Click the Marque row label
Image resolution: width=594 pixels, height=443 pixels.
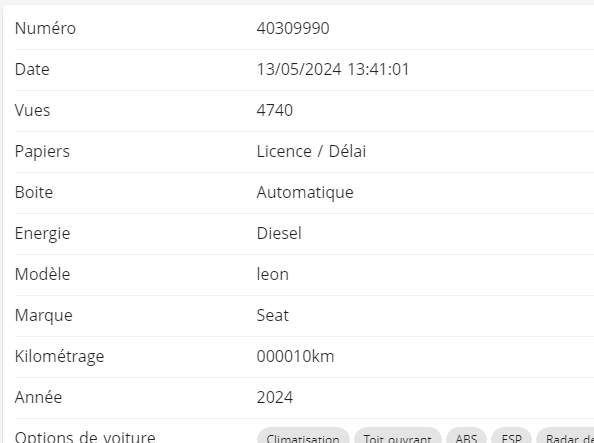[x=44, y=315]
